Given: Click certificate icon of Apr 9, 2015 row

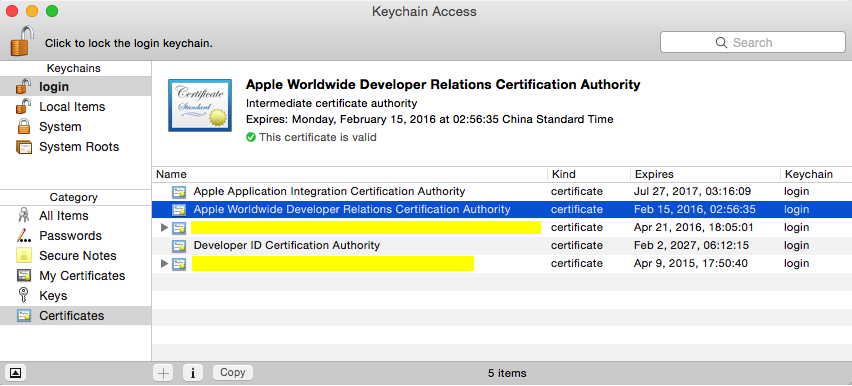Looking at the screenshot, I should click(x=179, y=264).
